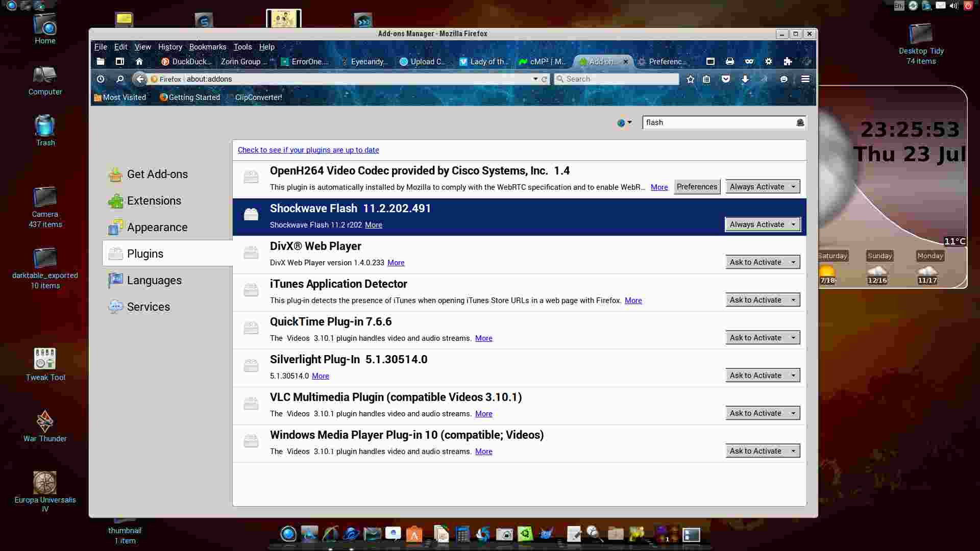Click the puzzle-piece add-ons icon
The width and height of the screenshot is (980, 551).
point(788,61)
